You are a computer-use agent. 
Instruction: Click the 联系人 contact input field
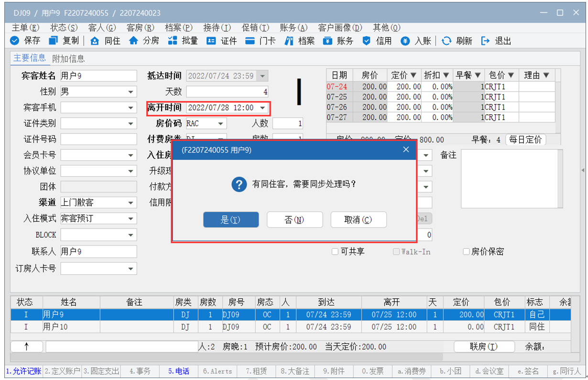point(98,251)
